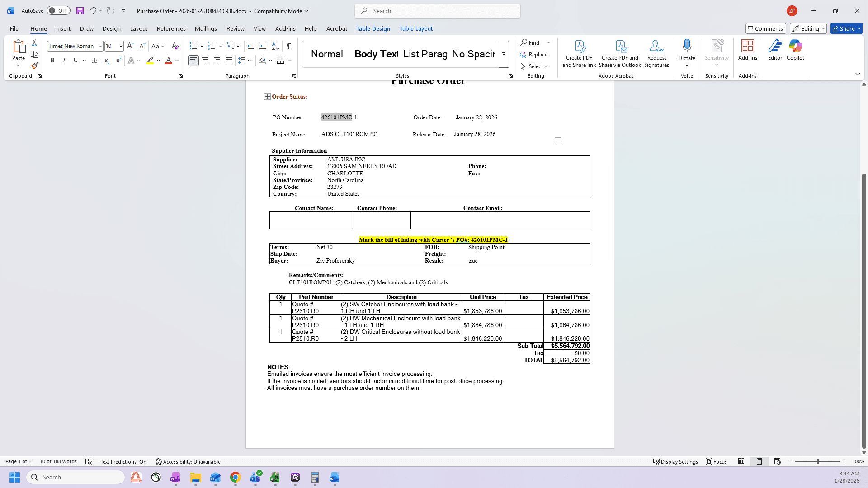Image resolution: width=868 pixels, height=488 pixels.
Task: Click Create PDF and Share link
Action: click(579, 53)
